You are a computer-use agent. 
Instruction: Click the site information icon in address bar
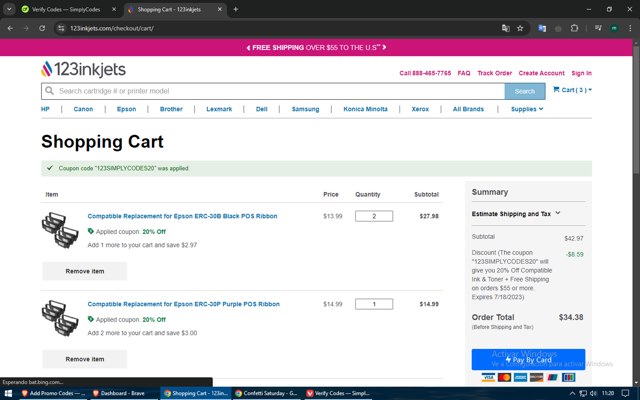tap(61, 28)
